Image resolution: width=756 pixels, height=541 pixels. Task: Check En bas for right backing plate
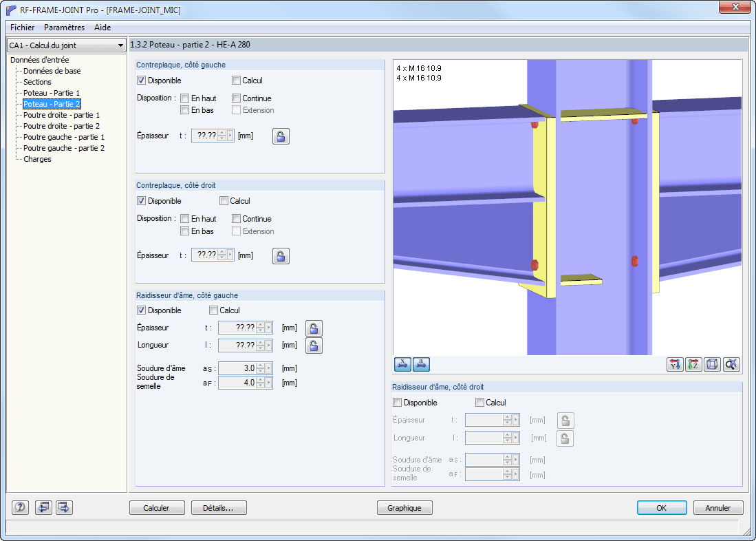(x=184, y=231)
